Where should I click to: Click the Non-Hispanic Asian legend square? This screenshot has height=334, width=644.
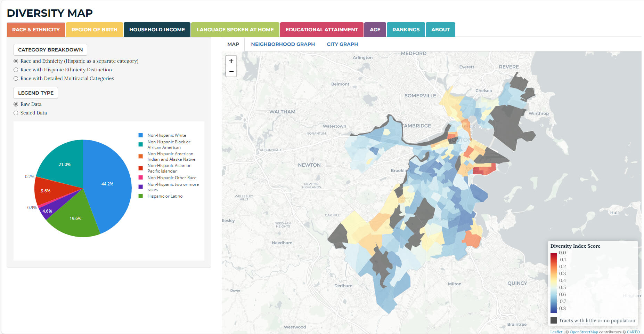tap(141, 168)
